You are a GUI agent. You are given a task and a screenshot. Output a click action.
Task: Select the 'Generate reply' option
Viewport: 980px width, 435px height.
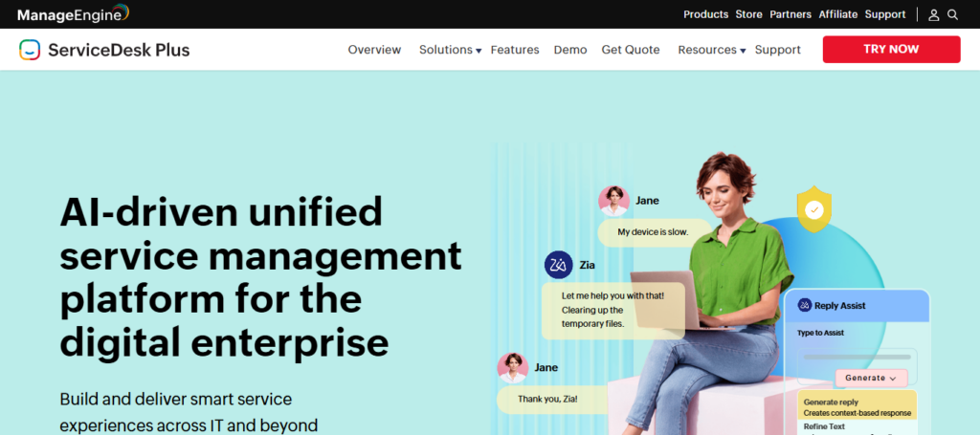857,407
